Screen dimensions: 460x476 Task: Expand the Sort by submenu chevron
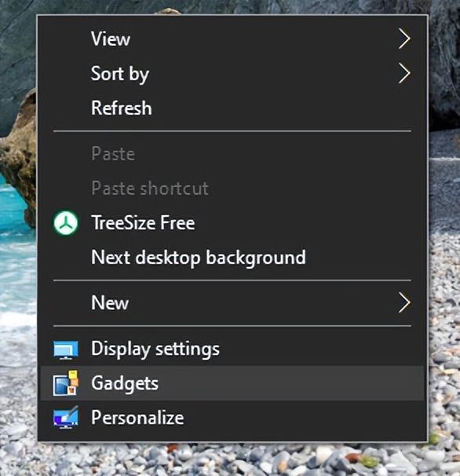point(404,73)
